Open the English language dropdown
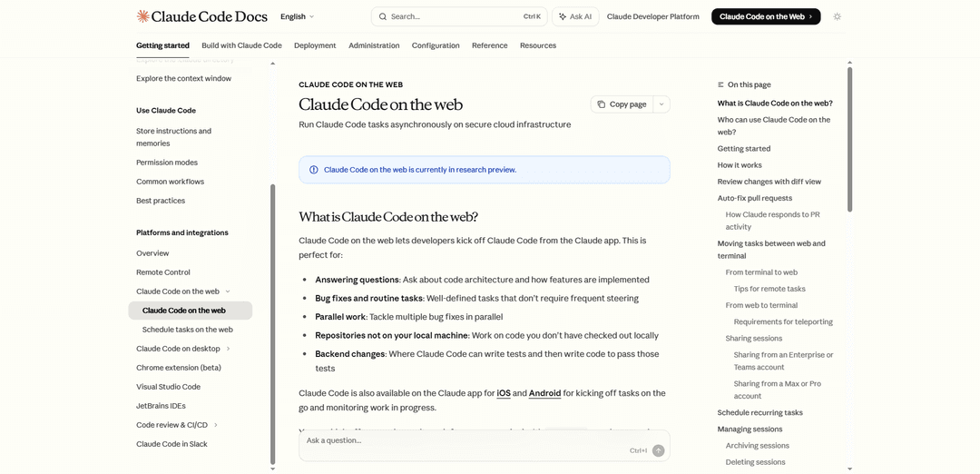 click(297, 16)
